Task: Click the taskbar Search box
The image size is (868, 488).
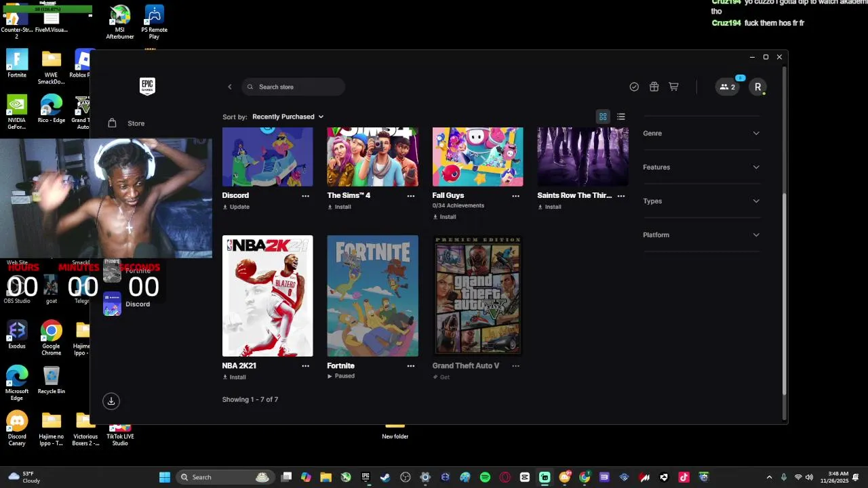Action: click(x=224, y=477)
